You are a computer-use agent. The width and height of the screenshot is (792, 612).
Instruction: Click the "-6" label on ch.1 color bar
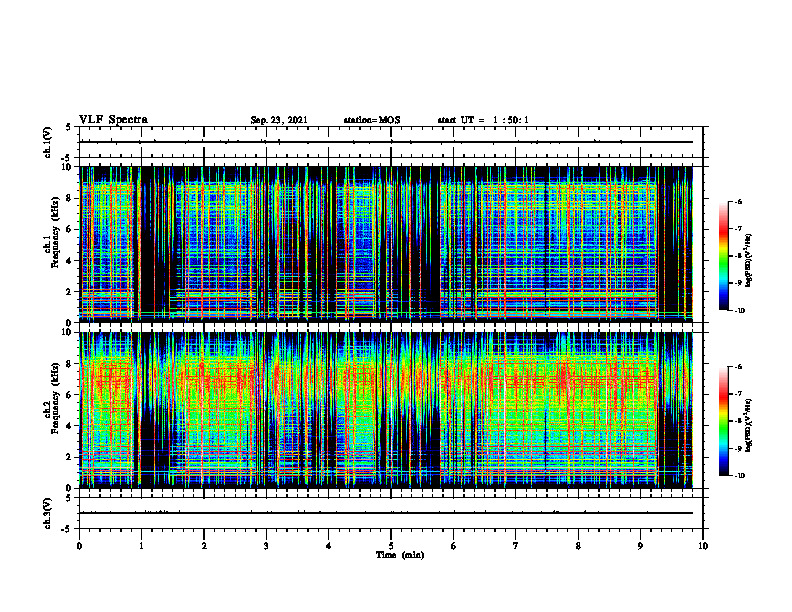(x=738, y=201)
